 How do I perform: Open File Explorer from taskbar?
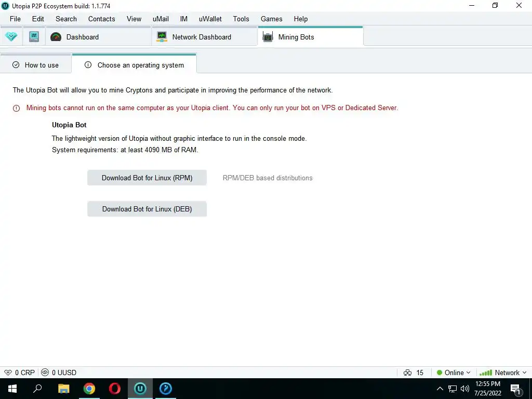pos(63,389)
